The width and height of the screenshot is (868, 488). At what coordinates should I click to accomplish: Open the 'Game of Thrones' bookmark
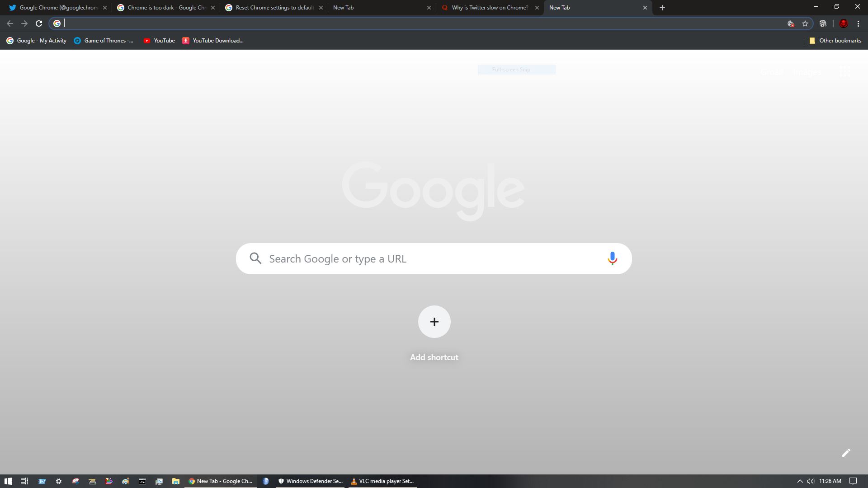104,41
